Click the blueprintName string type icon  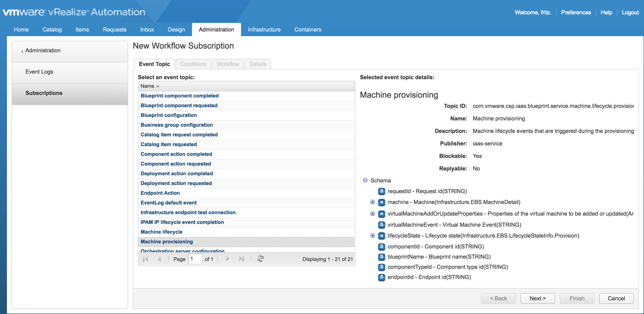point(381,257)
